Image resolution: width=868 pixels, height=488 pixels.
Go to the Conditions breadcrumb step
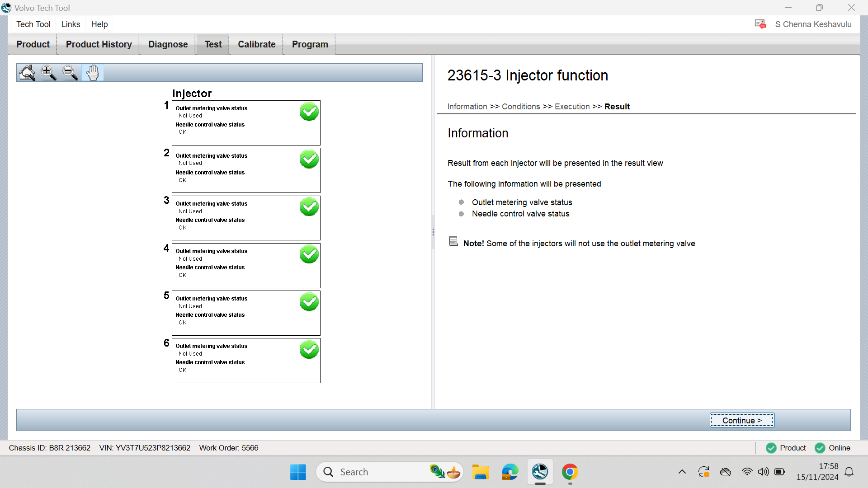(x=521, y=107)
